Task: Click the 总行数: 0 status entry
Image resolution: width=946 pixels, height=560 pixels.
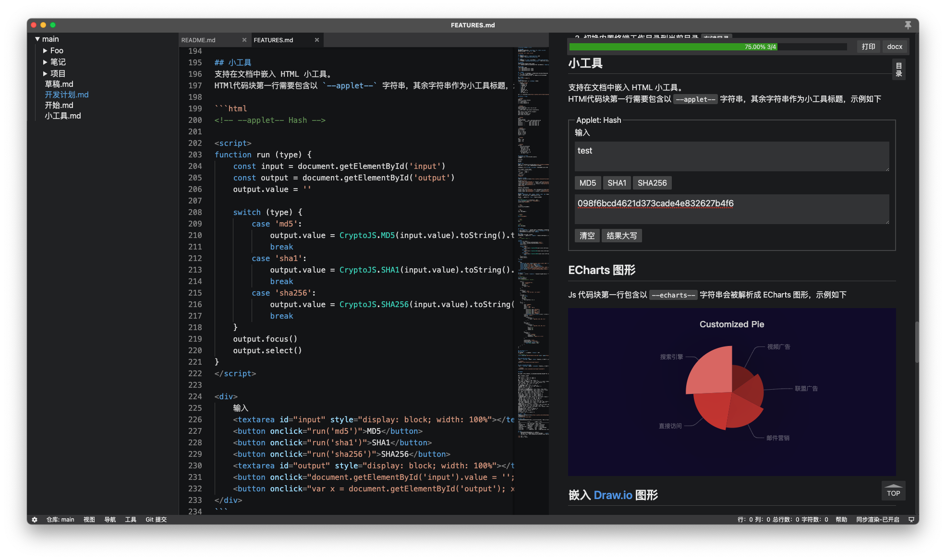Action: [x=786, y=519]
